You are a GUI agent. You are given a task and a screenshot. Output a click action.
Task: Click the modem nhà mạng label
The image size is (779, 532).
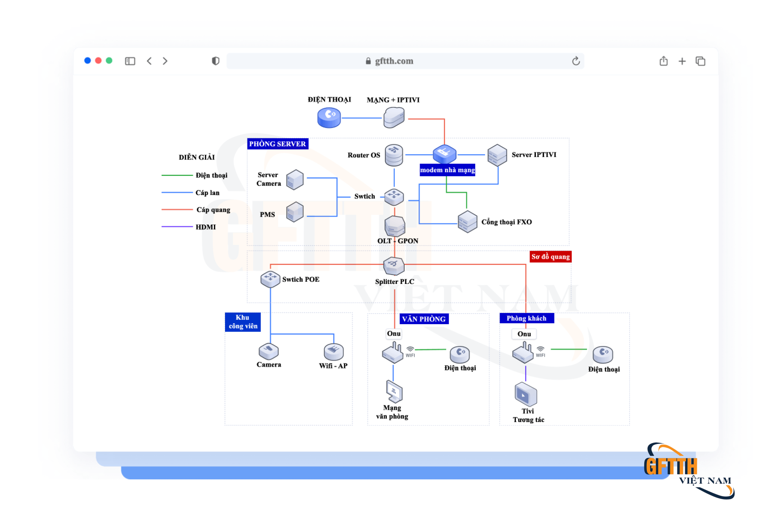pyautogui.click(x=447, y=170)
